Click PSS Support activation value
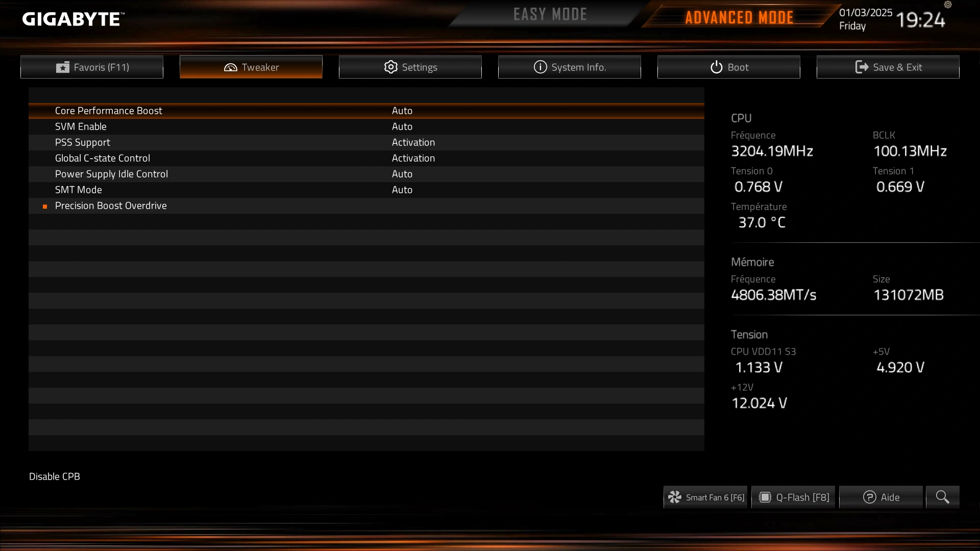Image resolution: width=980 pixels, height=551 pixels. coord(413,142)
